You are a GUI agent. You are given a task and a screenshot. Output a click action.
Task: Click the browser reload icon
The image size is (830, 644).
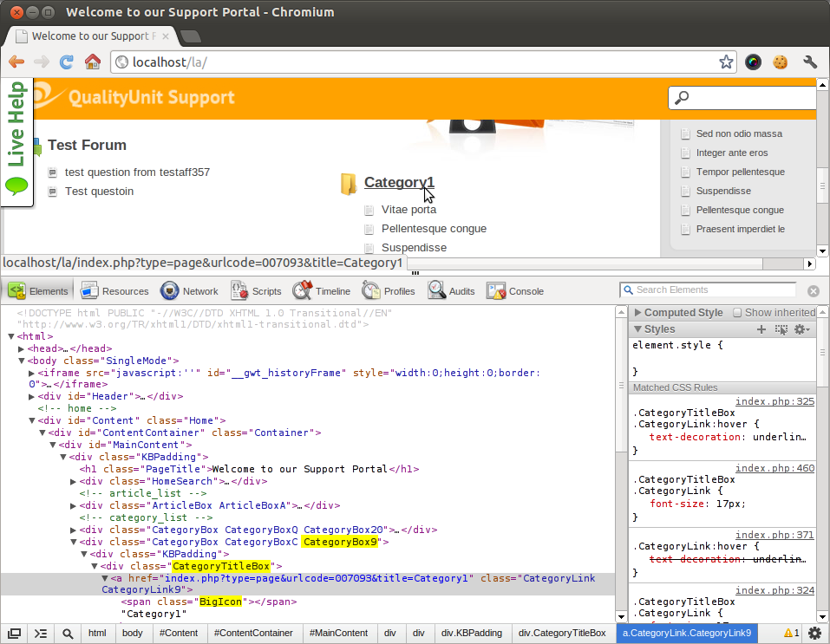pyautogui.click(x=66, y=62)
